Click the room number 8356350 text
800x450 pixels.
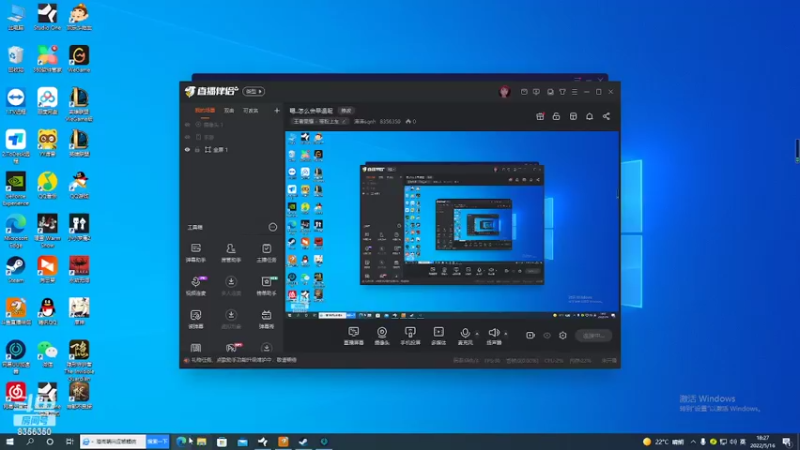pos(390,121)
